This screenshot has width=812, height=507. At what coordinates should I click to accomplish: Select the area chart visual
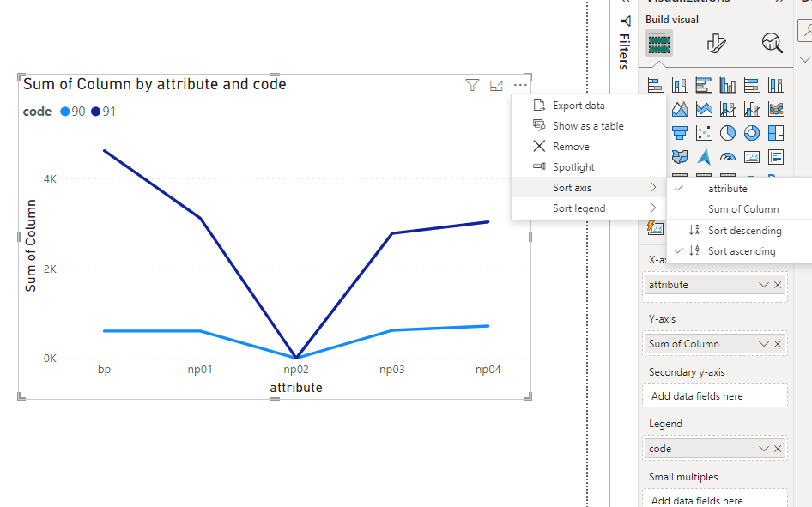(680, 109)
